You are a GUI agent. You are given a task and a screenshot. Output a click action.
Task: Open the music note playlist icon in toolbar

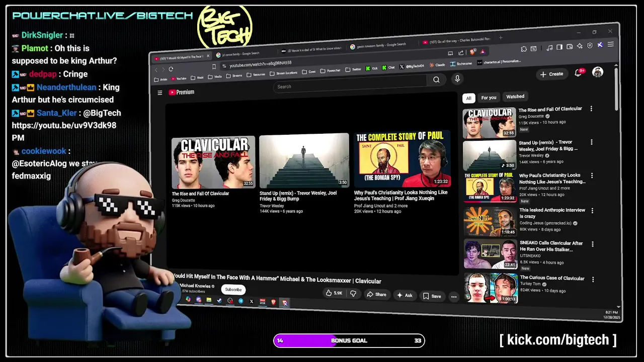coord(549,48)
